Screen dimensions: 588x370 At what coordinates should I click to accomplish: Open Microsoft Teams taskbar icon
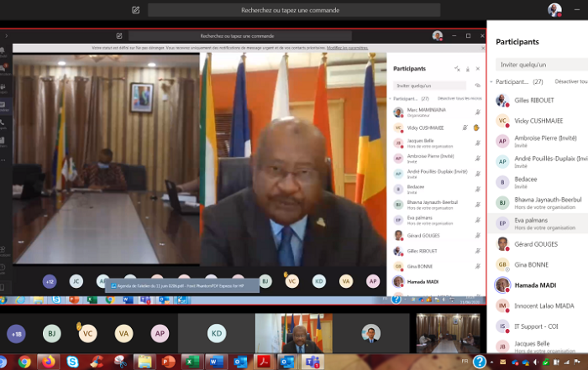[309, 362]
